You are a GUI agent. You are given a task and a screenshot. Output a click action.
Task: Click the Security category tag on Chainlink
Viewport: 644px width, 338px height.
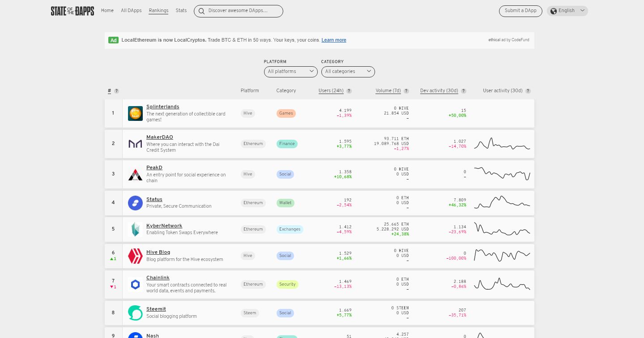287,284
